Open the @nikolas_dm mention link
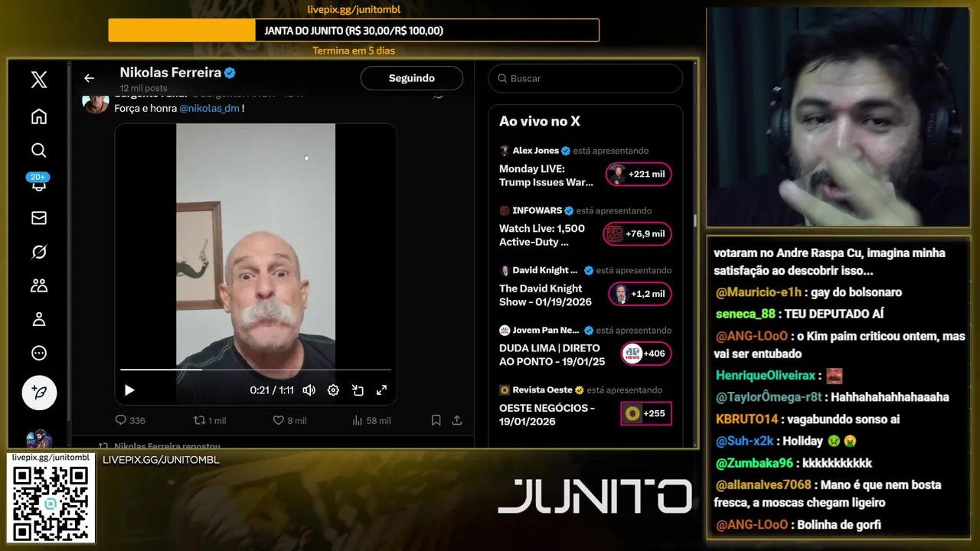 [x=209, y=109]
